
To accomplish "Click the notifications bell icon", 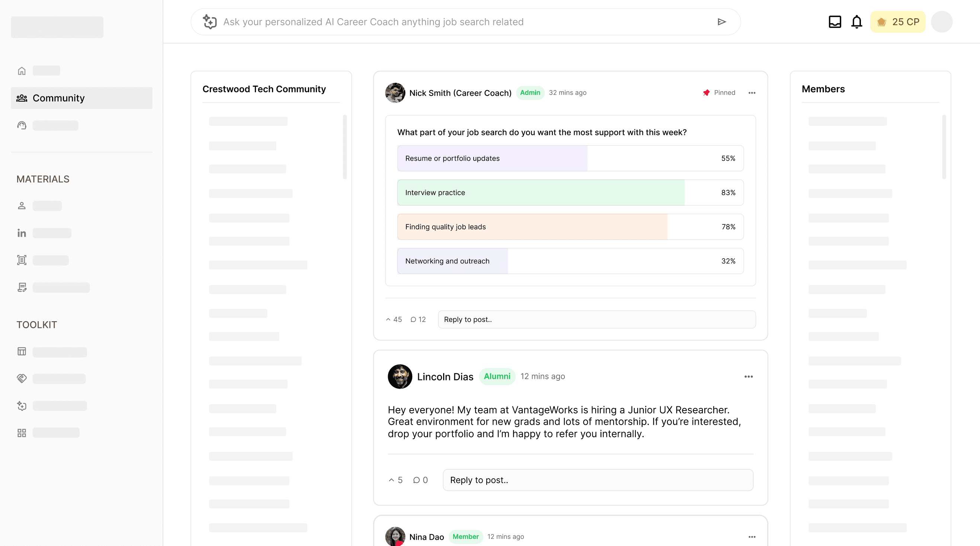I will click(856, 22).
